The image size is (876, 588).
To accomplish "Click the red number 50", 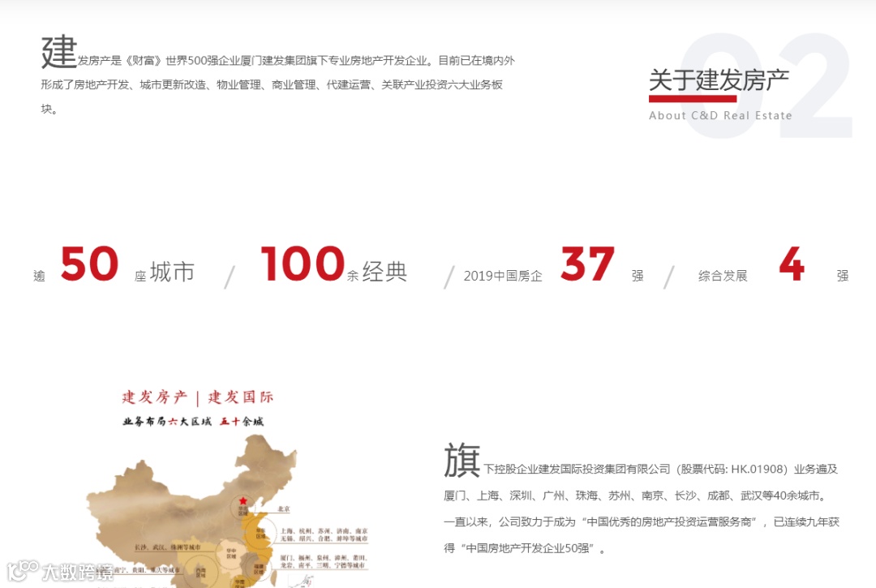I will [89, 264].
